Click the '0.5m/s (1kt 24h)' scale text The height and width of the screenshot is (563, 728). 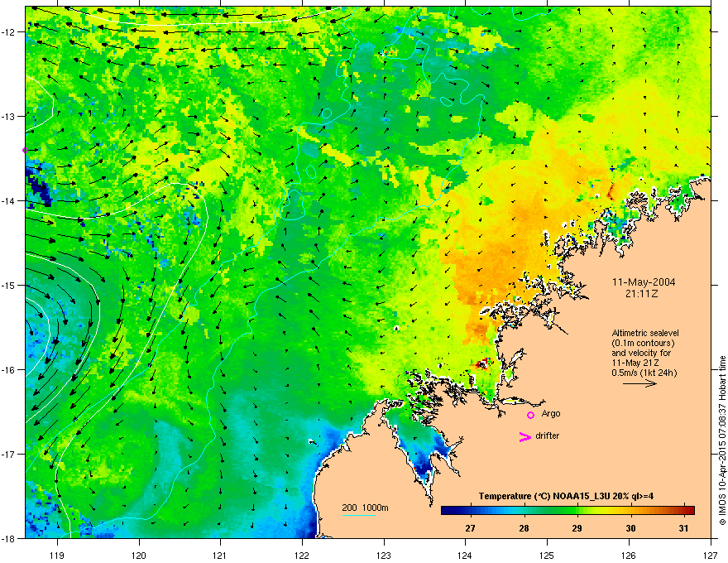pyautogui.click(x=644, y=373)
